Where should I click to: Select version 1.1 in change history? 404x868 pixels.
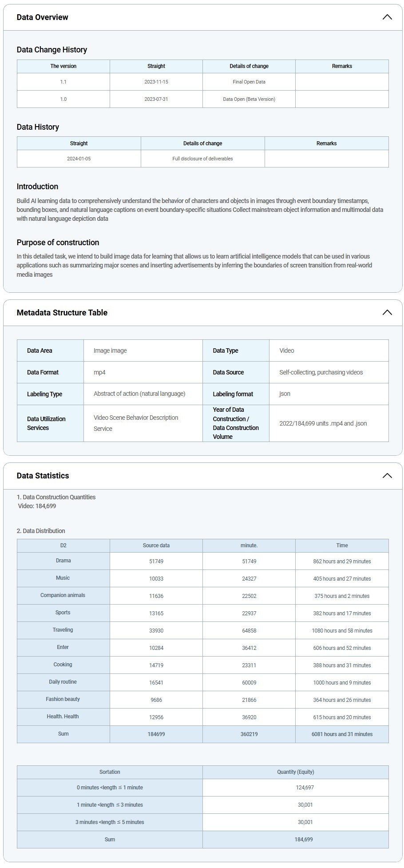[63, 82]
